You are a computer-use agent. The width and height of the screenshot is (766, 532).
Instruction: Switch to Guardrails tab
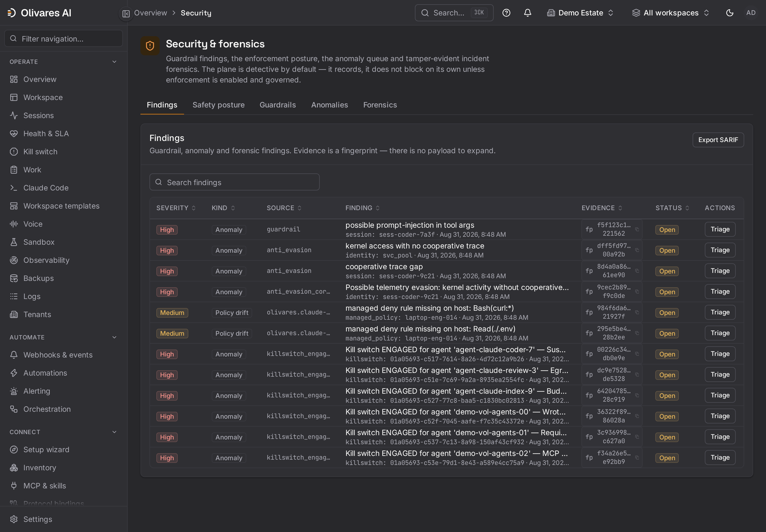point(278,105)
